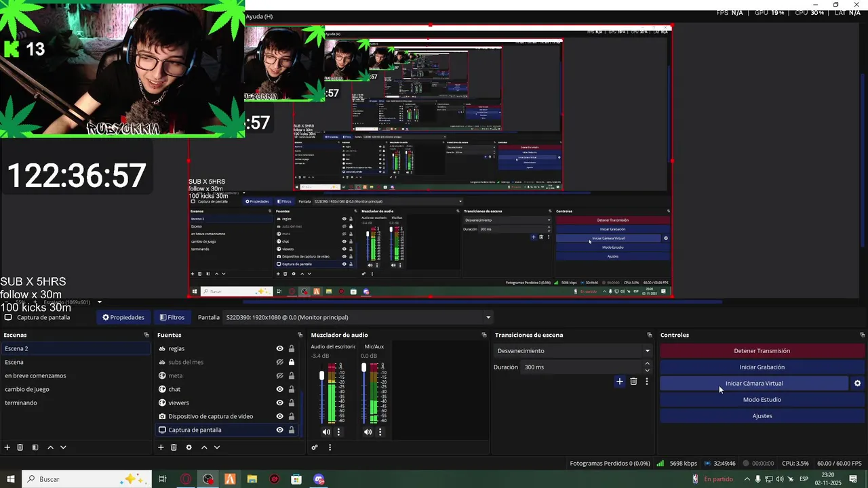Open source properties gear in Fuentes toolbar
This screenshot has height=488, width=868.
click(x=189, y=447)
